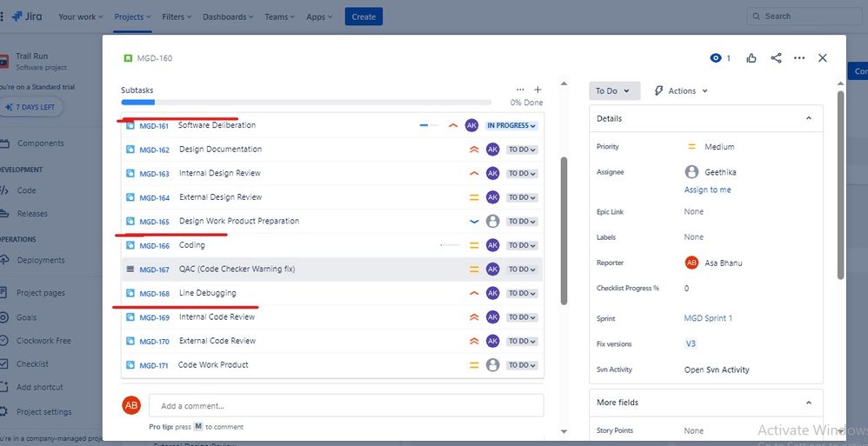The image size is (868, 446).
Task: Open the MGD-163 subtask link
Action: coord(155,174)
